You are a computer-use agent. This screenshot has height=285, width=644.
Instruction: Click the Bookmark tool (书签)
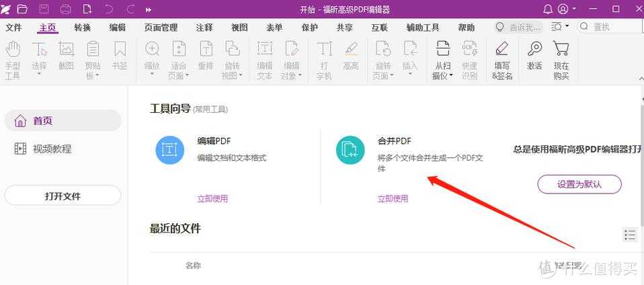coord(120,55)
